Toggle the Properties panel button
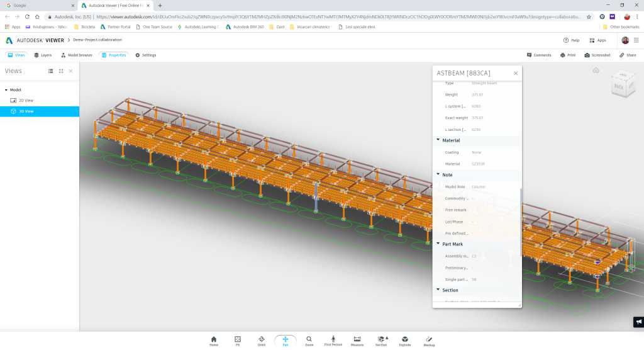The image size is (644, 350). (114, 55)
